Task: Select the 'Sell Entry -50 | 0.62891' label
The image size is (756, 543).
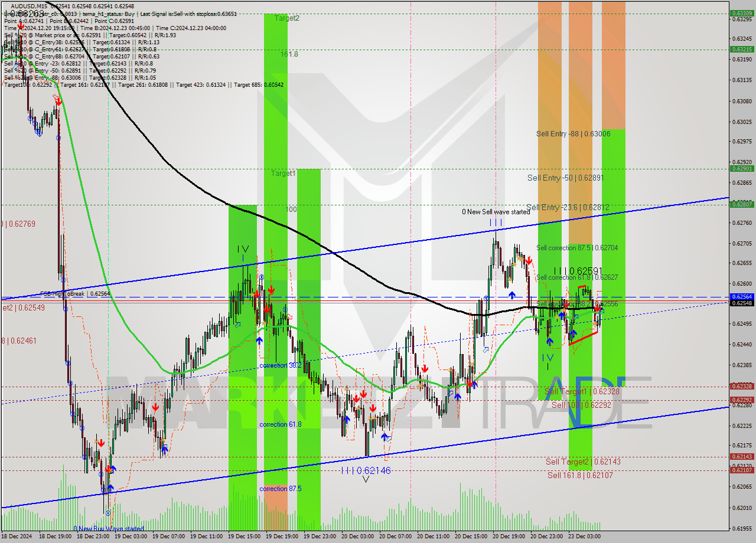Action: click(x=565, y=178)
